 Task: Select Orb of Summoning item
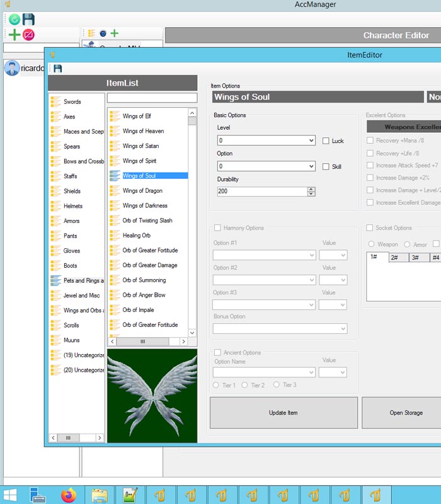tap(144, 280)
